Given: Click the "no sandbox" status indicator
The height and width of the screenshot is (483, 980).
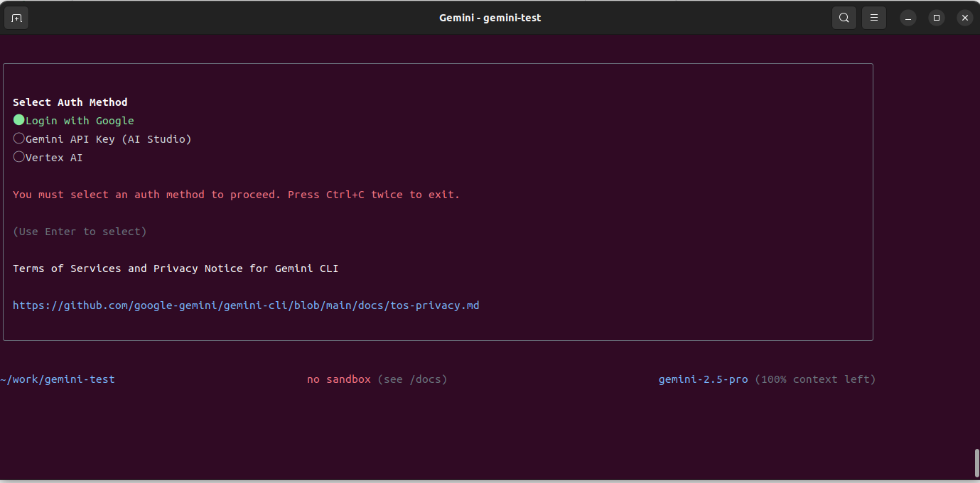Looking at the screenshot, I should click(x=339, y=379).
